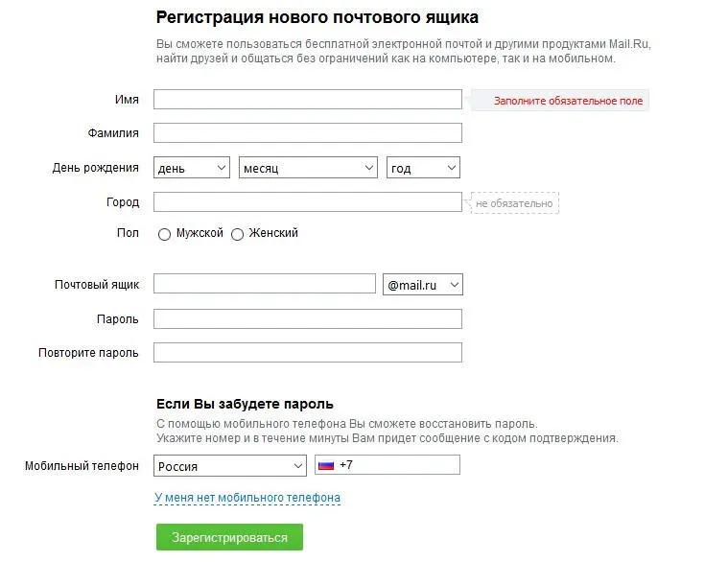Open the Россия country dropdown
The height and width of the screenshot is (562, 728).
[x=229, y=466]
